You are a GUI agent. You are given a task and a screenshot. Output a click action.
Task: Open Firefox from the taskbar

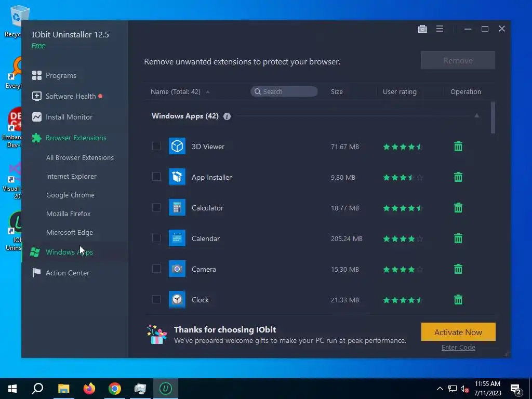pos(89,389)
